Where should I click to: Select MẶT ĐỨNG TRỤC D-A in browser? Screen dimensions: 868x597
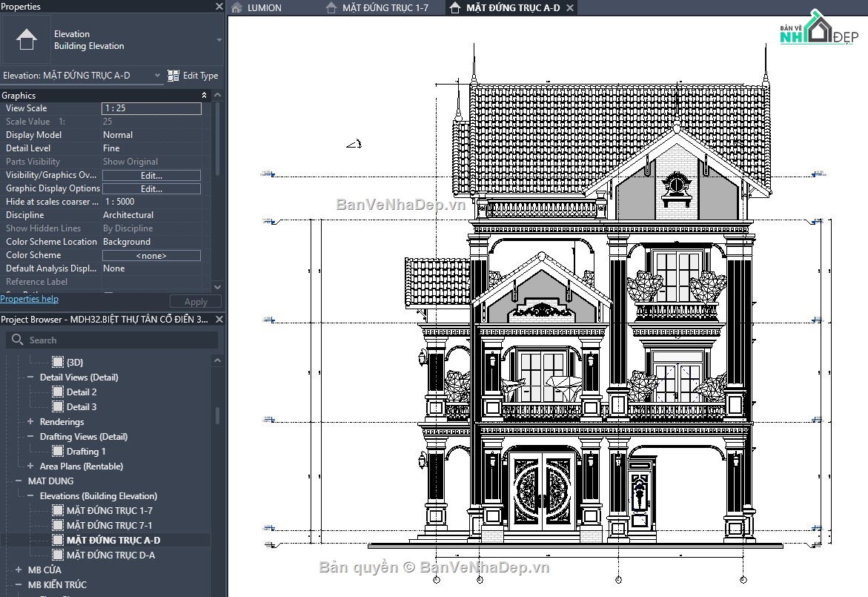[x=110, y=555]
